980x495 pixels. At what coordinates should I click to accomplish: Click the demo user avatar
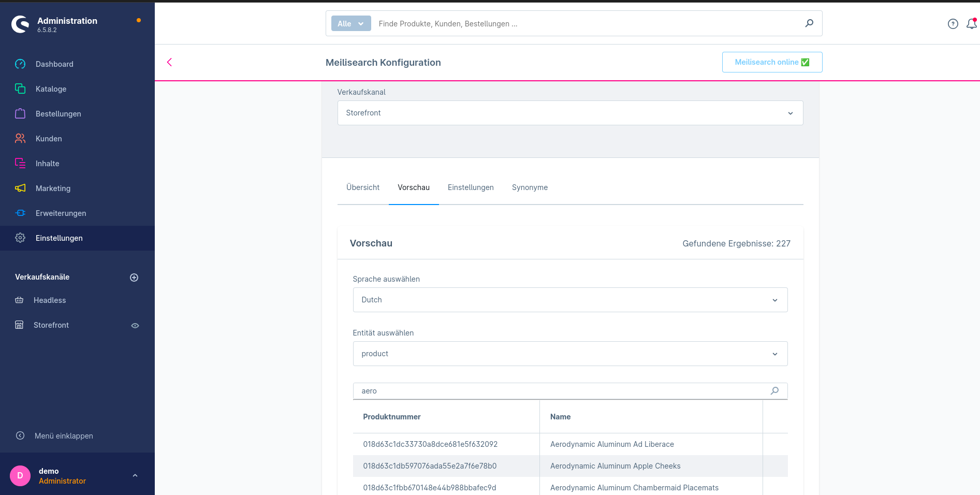(20, 475)
